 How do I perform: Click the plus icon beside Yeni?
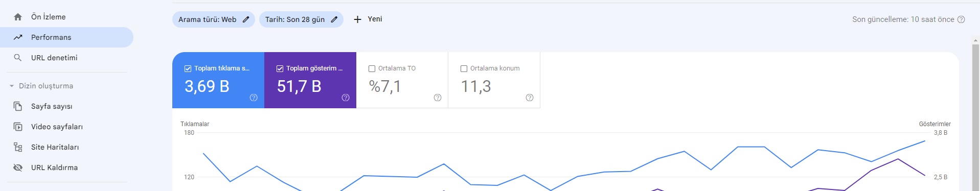coord(357,19)
